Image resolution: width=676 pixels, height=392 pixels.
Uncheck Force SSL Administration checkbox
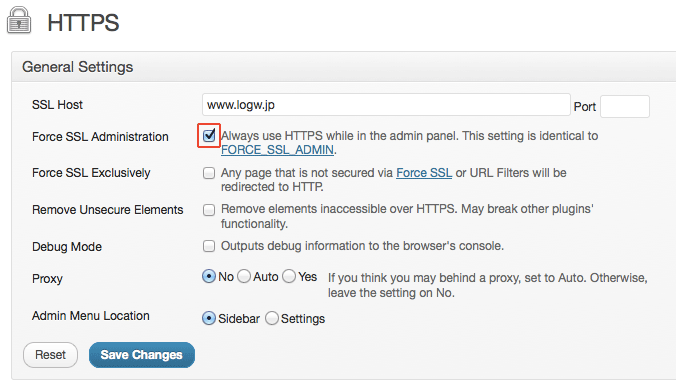[209, 136]
